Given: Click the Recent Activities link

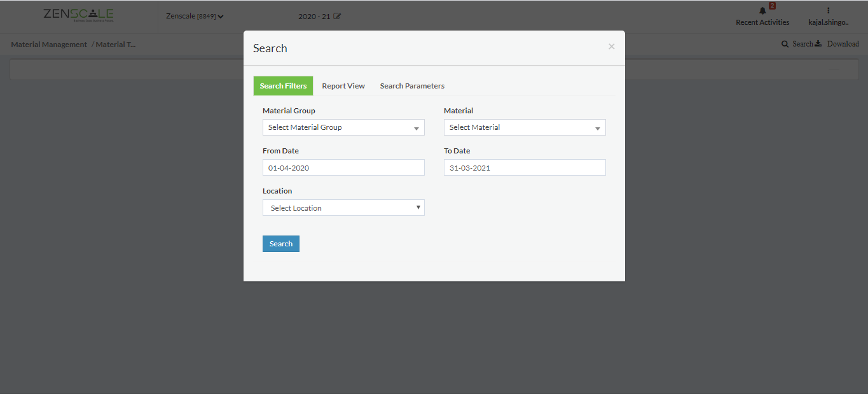Looking at the screenshot, I should click(762, 22).
